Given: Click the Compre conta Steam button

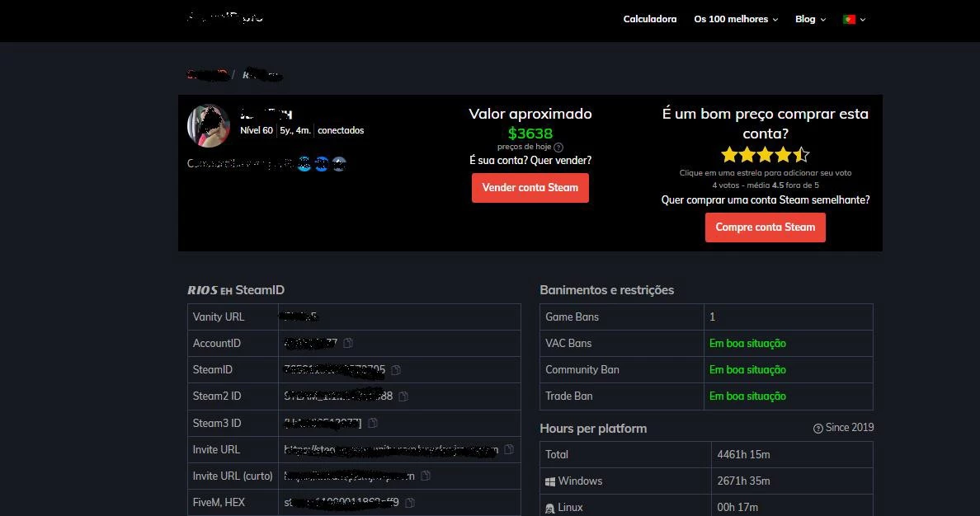Looking at the screenshot, I should (765, 228).
